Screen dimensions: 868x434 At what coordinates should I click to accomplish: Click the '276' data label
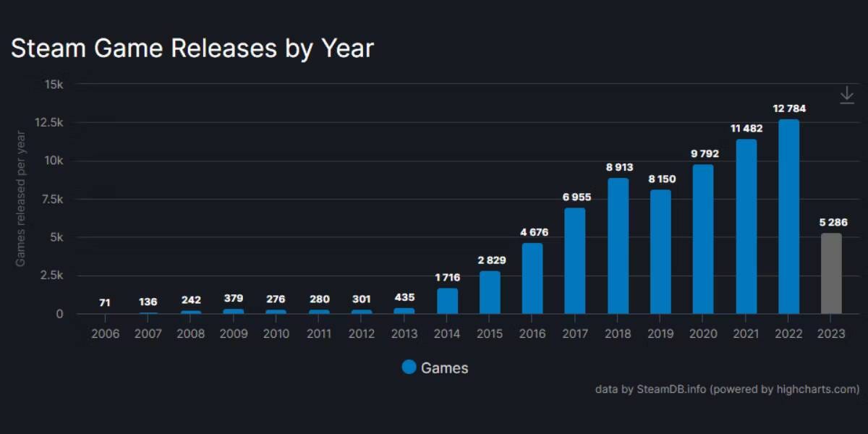click(x=276, y=299)
